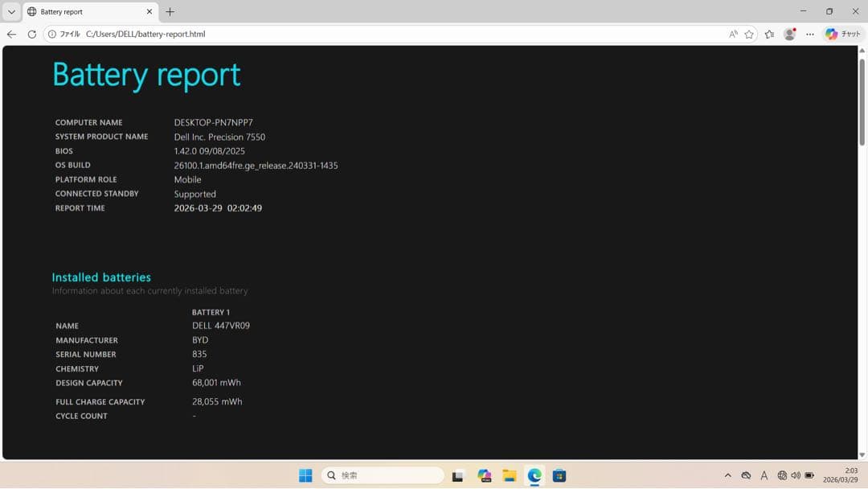868x489 pixels.
Task: Select connected standby value Supported
Action: (x=194, y=195)
